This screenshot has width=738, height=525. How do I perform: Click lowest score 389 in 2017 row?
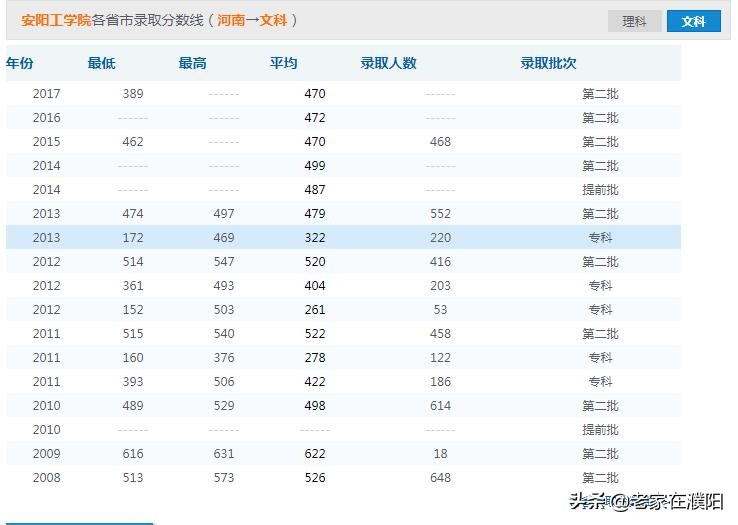tap(133, 94)
